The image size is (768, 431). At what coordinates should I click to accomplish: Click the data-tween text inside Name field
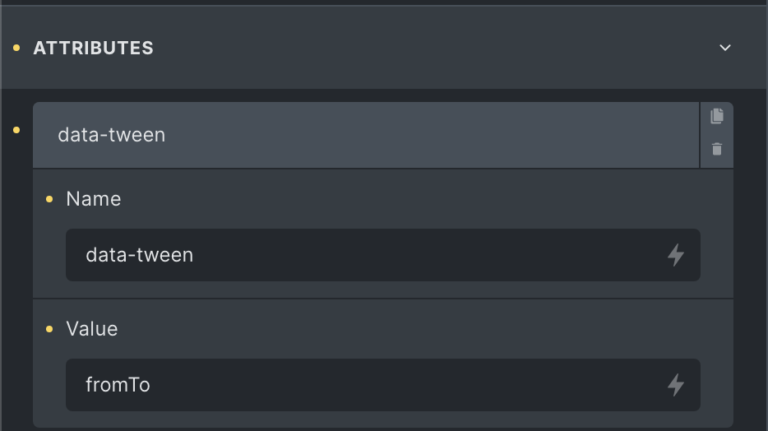(139, 255)
